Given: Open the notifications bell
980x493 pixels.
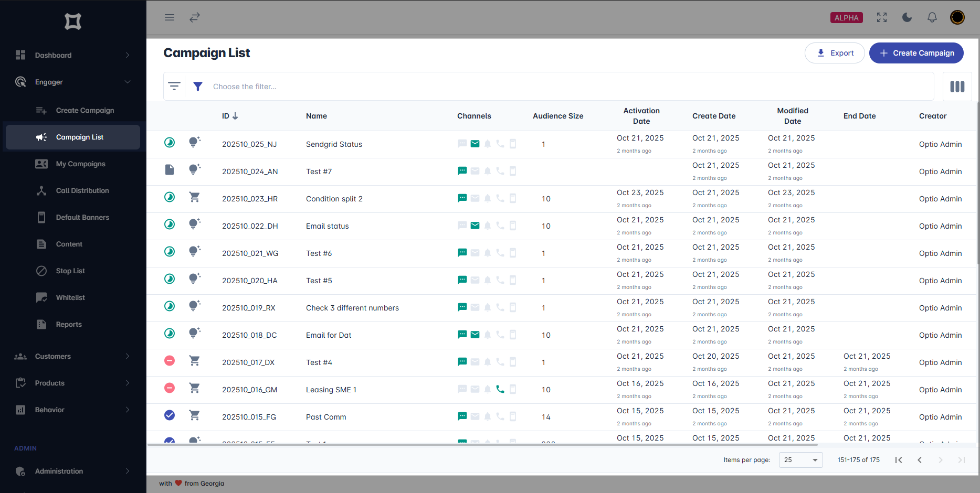Looking at the screenshot, I should coord(932,17).
